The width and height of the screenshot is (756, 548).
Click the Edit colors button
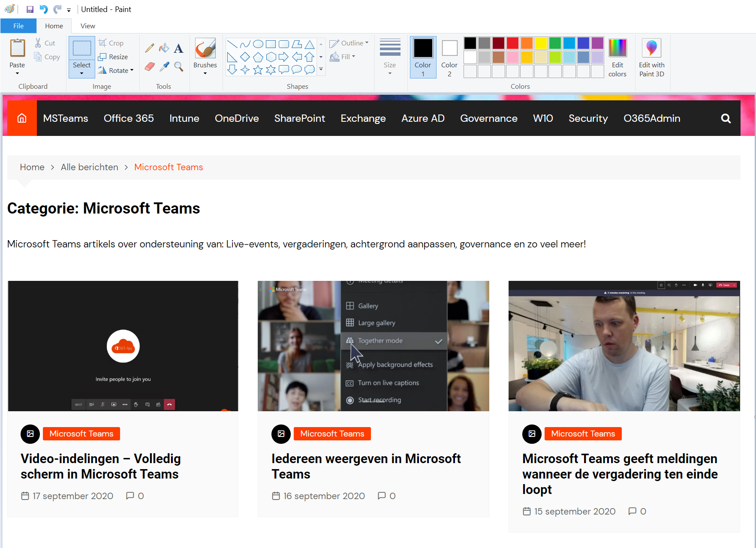(617, 58)
